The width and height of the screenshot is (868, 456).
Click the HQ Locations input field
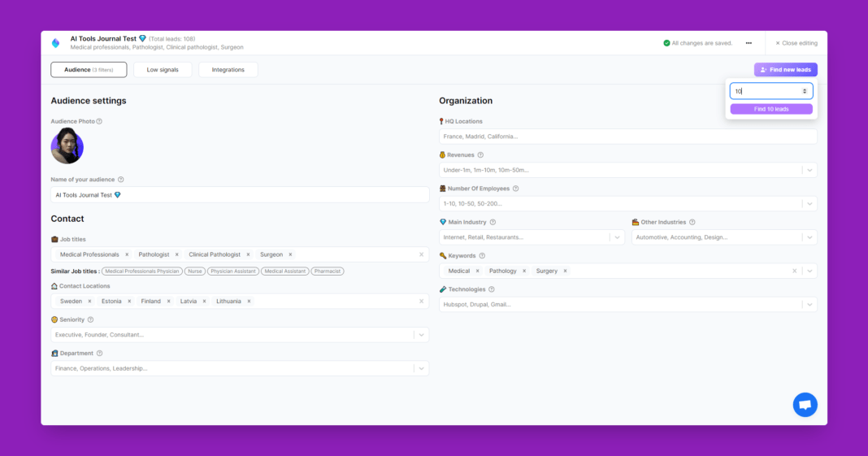tap(627, 137)
